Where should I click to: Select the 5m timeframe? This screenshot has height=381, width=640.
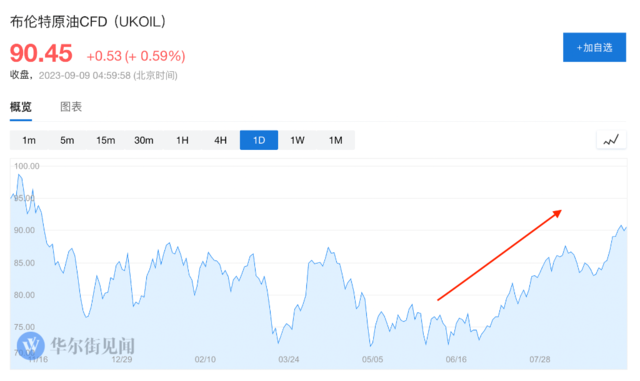coord(67,140)
